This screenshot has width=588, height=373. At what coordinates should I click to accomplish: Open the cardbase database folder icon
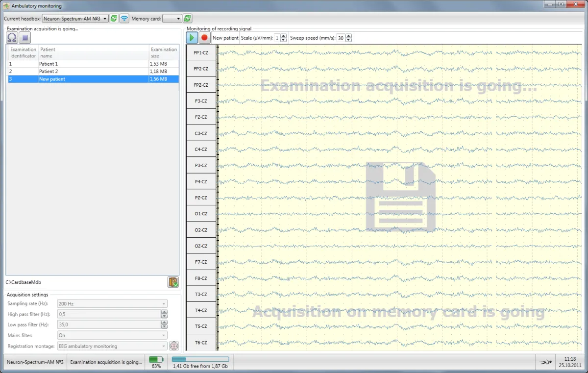173,282
